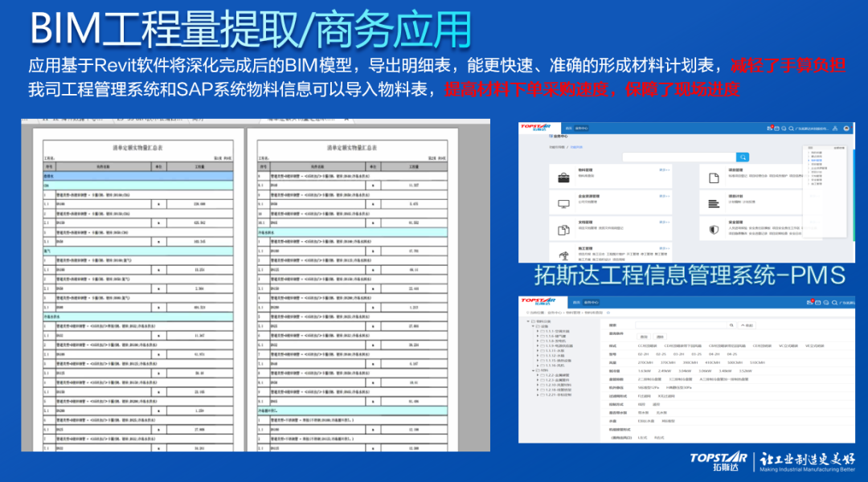Select cooling capacity option 3.52kW
The height and width of the screenshot is (482, 868).
point(746,371)
